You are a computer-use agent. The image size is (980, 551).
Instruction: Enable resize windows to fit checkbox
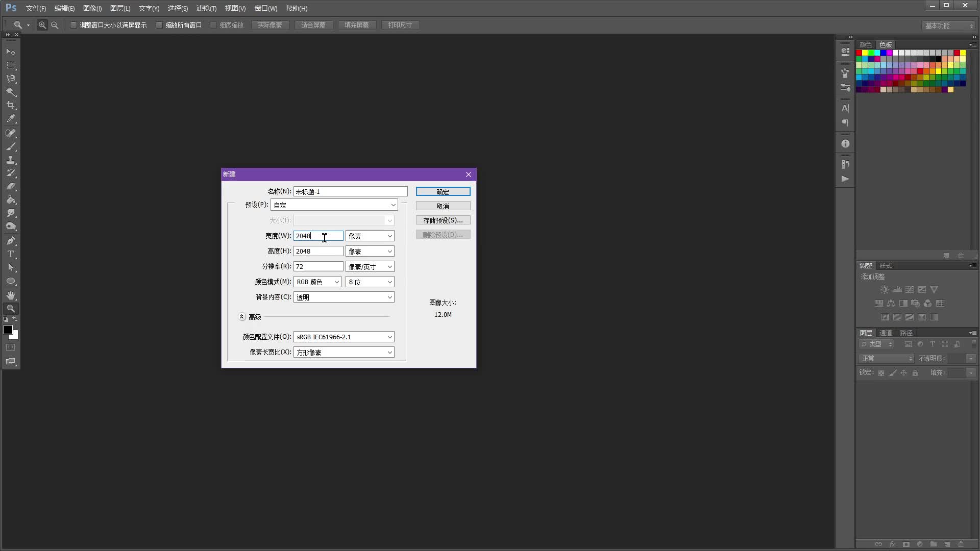coord(73,25)
